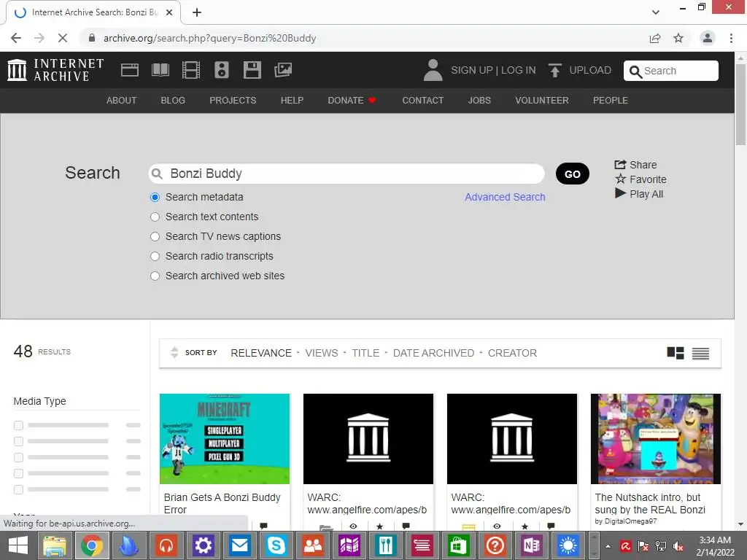Open the HELP menu item
The image size is (747, 560).
[x=292, y=101]
